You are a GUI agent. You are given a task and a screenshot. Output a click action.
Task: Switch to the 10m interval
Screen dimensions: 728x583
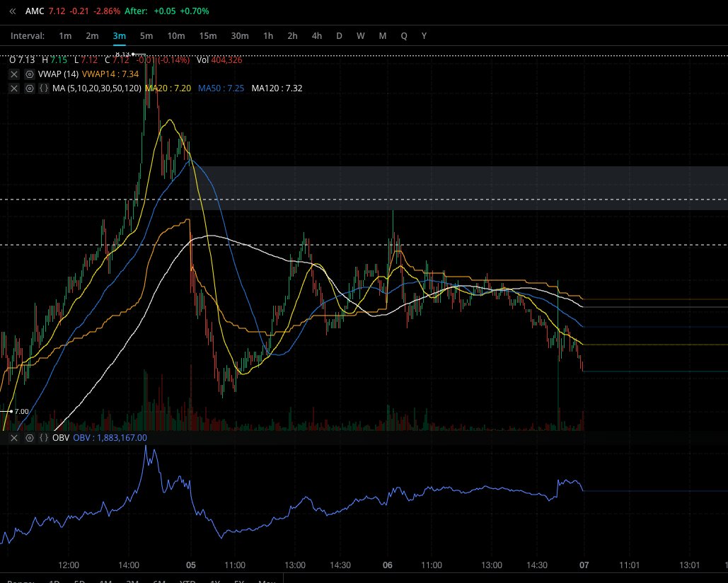(x=176, y=36)
